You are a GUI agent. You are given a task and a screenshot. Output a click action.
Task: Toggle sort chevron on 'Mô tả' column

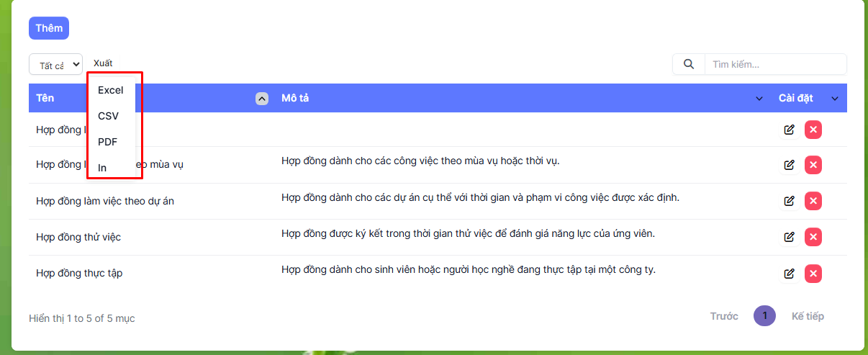pos(759,99)
